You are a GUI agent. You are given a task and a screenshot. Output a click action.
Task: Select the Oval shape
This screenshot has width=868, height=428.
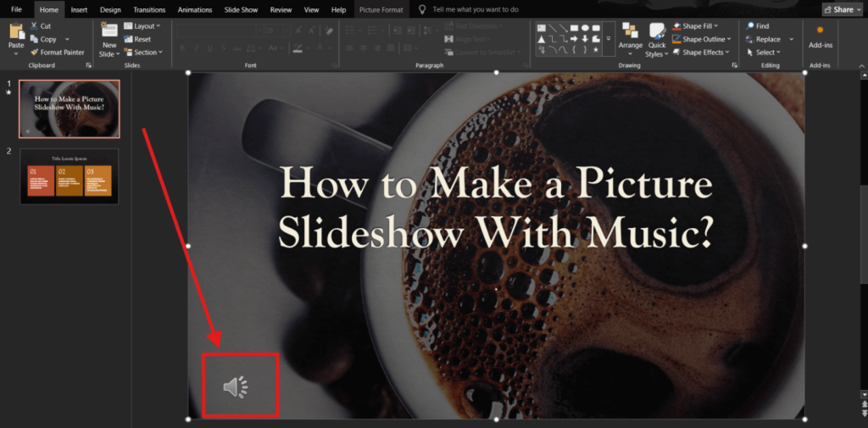585,28
